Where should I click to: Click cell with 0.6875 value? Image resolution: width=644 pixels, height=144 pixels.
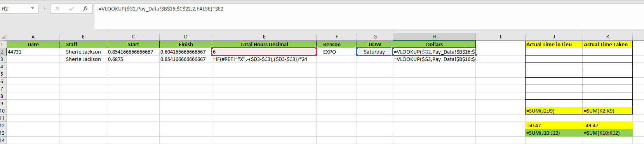point(133,59)
